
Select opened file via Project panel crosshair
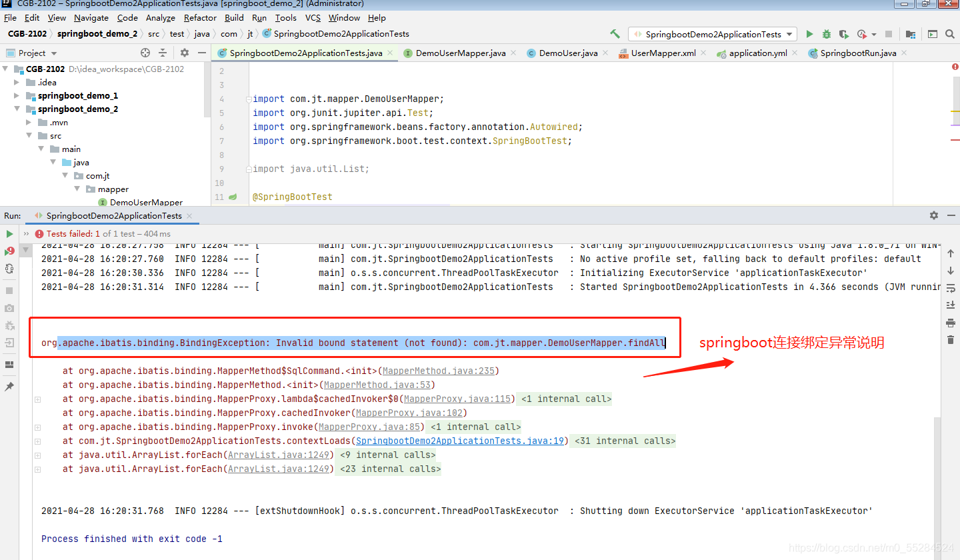coord(145,53)
